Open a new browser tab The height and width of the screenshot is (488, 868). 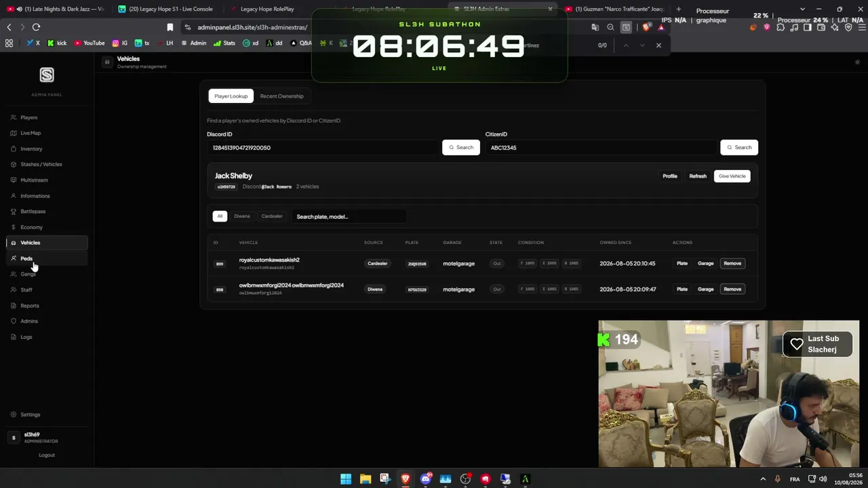tap(679, 9)
